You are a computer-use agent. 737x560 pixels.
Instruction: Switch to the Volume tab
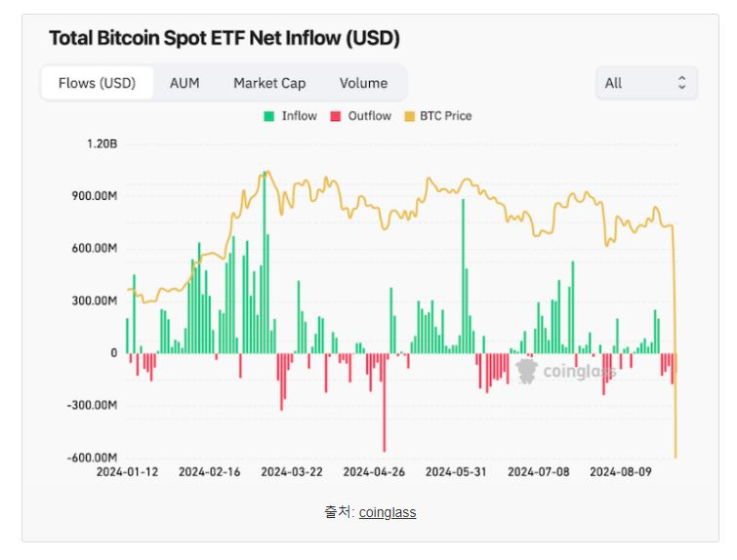coord(363,83)
